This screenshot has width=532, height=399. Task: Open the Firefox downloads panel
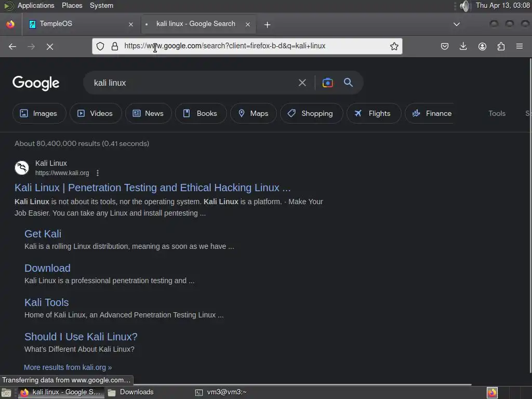click(x=463, y=46)
